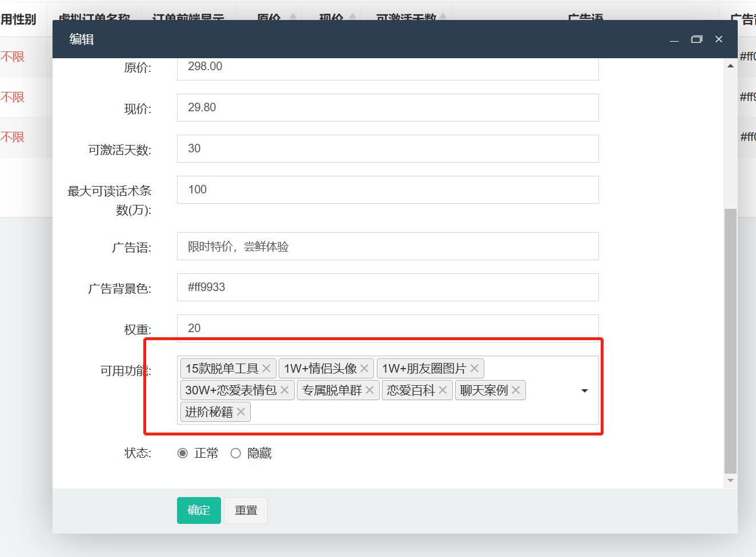Click the 专属脱单群 tag label
Image resolution: width=756 pixels, height=557 pixels.
tap(332, 390)
